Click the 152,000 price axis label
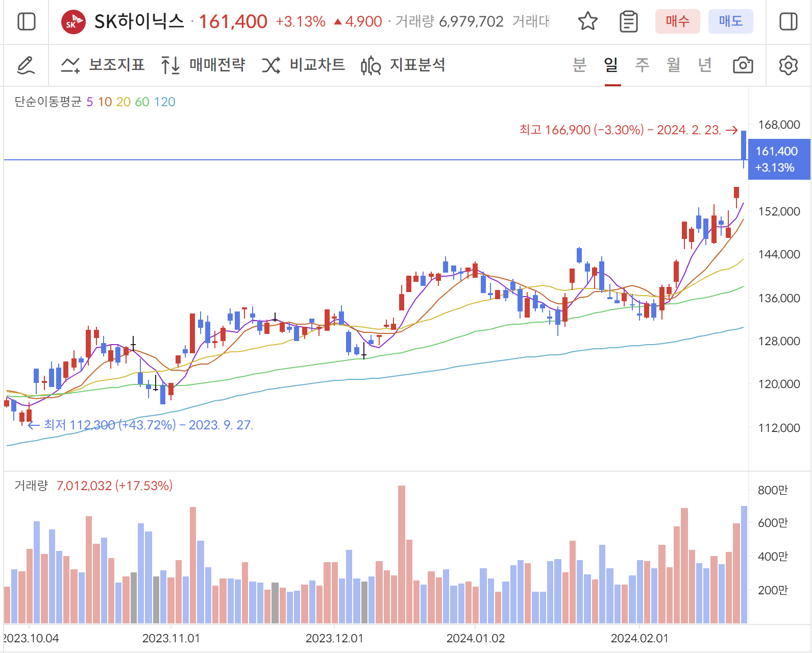This screenshot has height=653, width=812. [x=779, y=211]
